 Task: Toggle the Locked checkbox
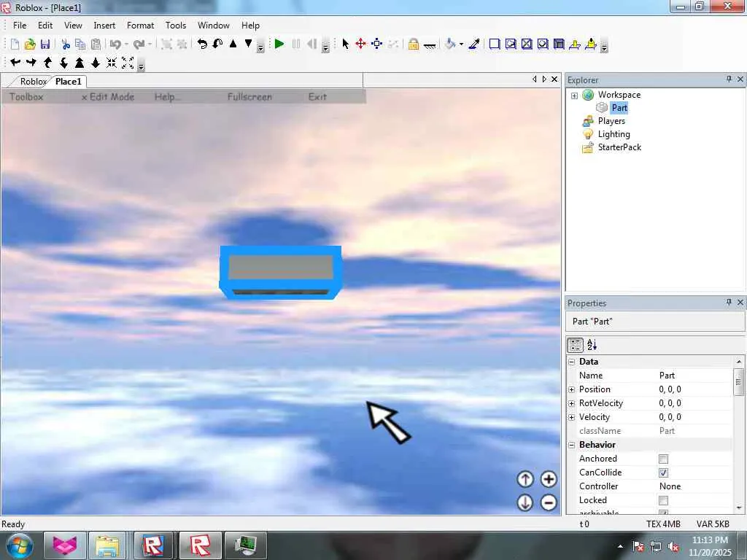[663, 500]
